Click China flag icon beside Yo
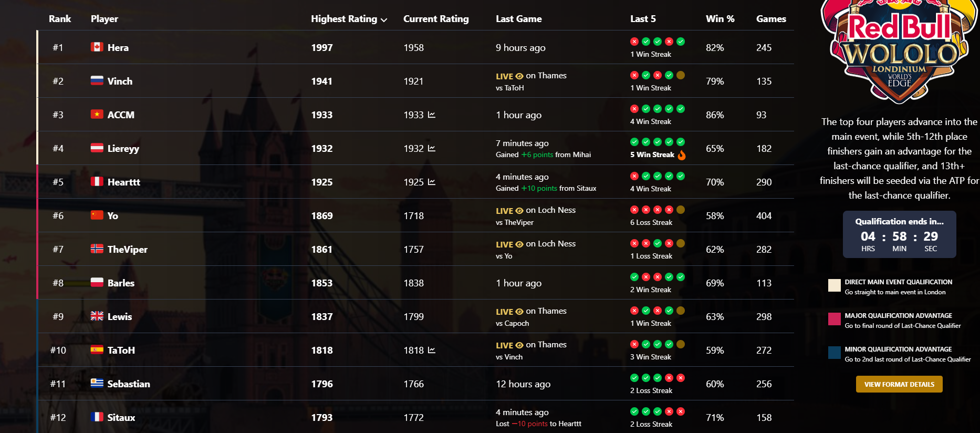The height and width of the screenshot is (433, 980). point(97,215)
